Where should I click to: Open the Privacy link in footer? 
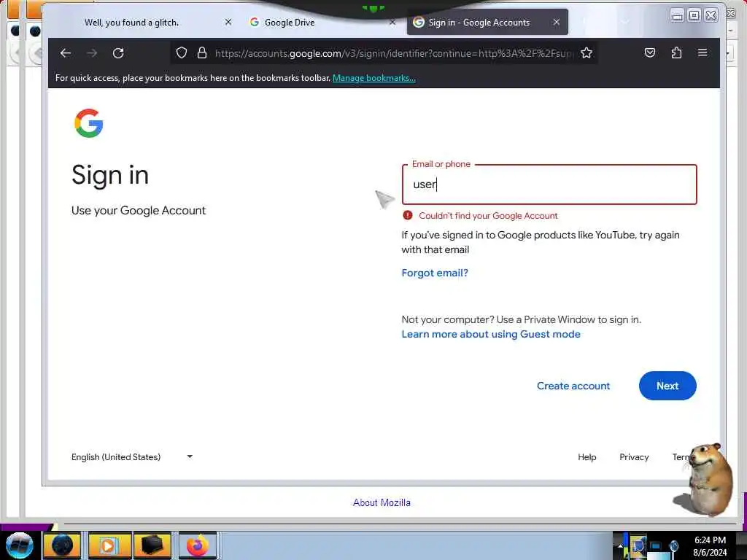coord(634,457)
